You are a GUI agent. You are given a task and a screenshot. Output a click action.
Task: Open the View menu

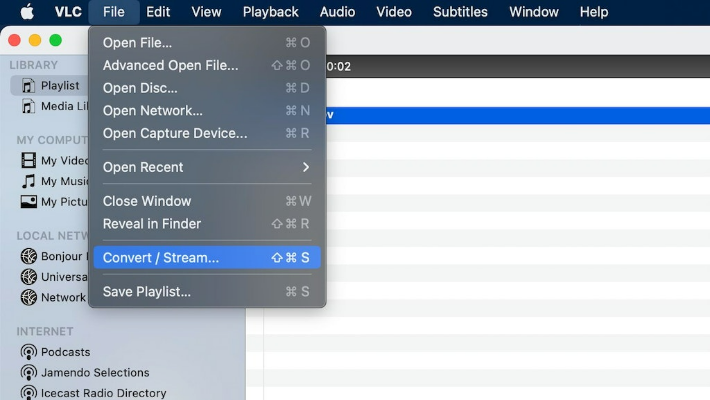[206, 12]
